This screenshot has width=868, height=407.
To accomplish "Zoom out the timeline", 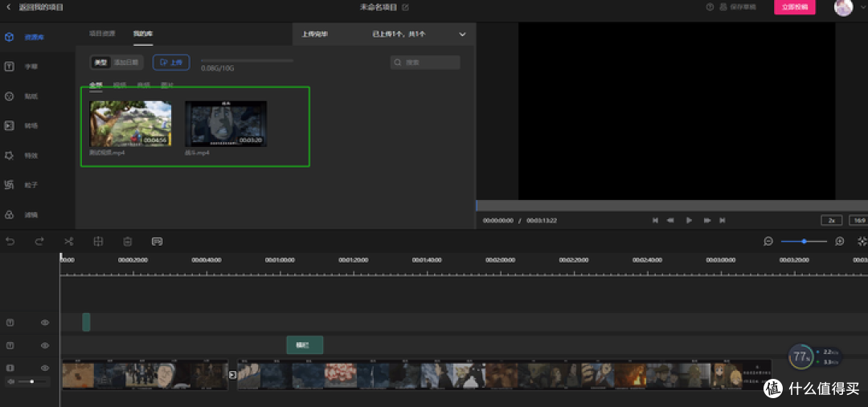I will click(x=768, y=241).
